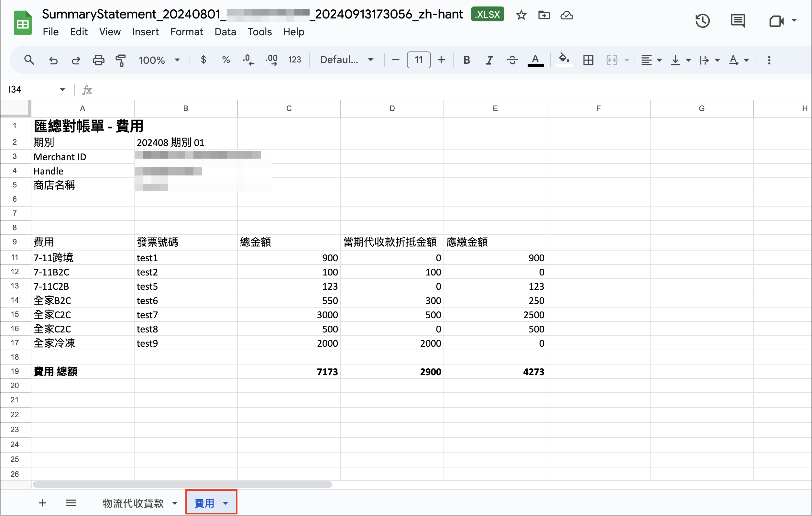Select cell with 費用 總額
Image resolution: width=812 pixels, height=516 pixels.
(x=82, y=371)
